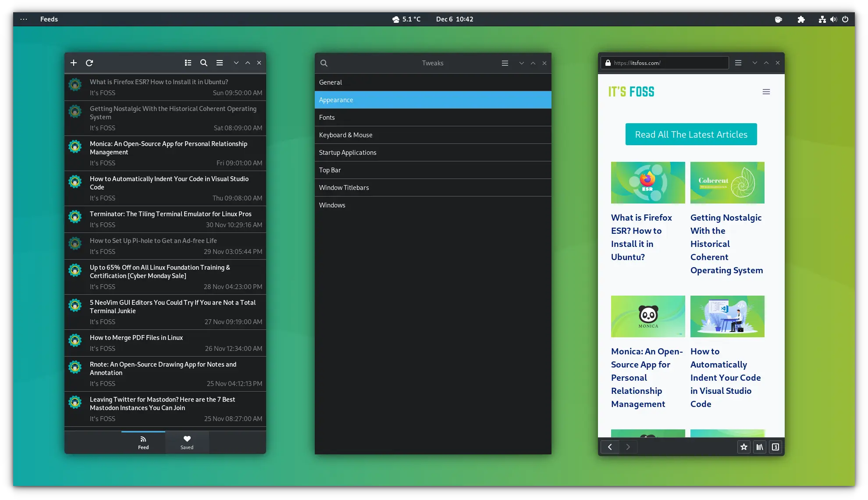Open the volume icon in the top bar
Screen dimensions: 868x500
click(833, 19)
